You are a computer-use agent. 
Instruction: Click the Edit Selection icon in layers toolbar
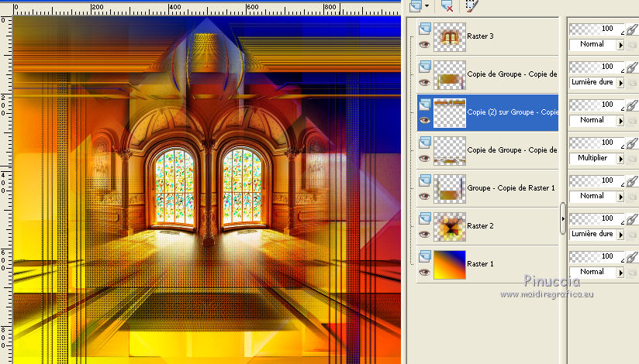(471, 5)
